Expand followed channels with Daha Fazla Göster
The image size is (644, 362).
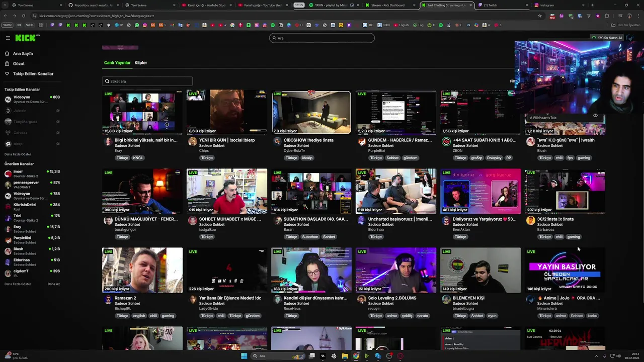pos(18,154)
